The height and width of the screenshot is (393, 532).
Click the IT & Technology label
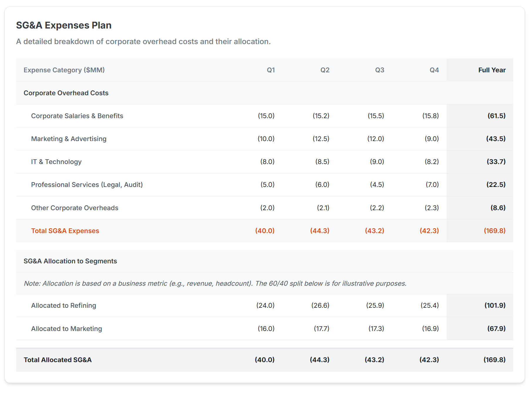click(56, 162)
